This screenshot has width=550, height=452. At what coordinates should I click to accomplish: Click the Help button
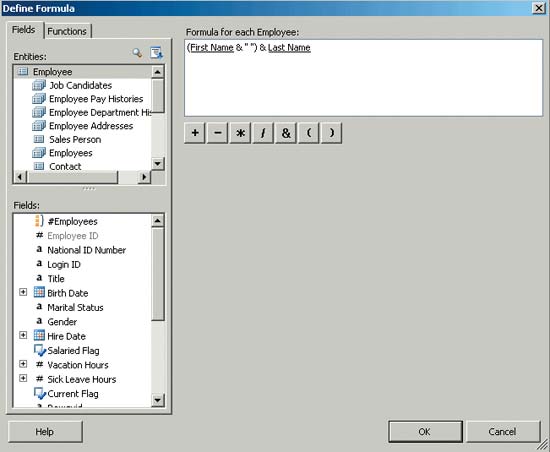coord(45,432)
